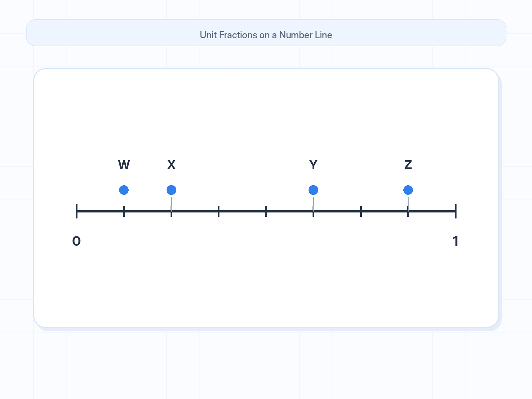The image size is (532, 399).
Task: Click the letter W label
Action: (124, 165)
